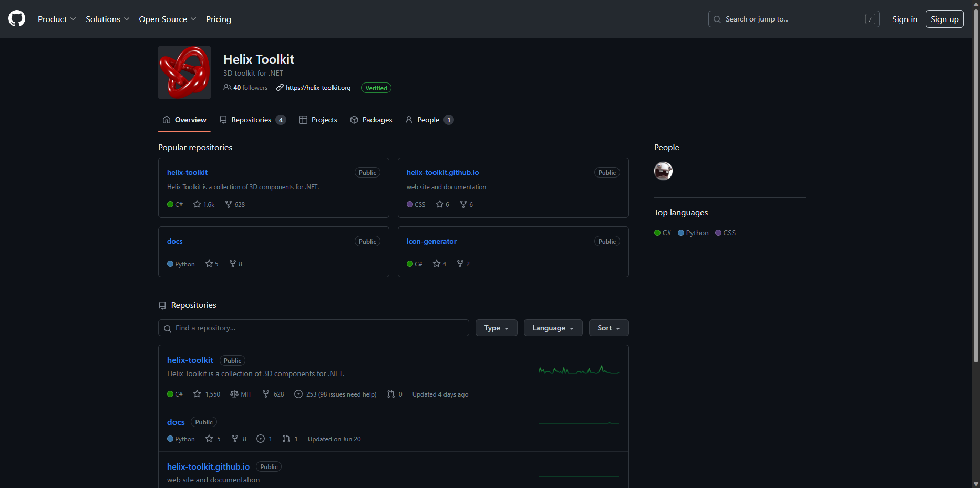Viewport: 980px width, 488px height.
Task: Click the fork icon on icon-generator card
Action: [x=460, y=264]
